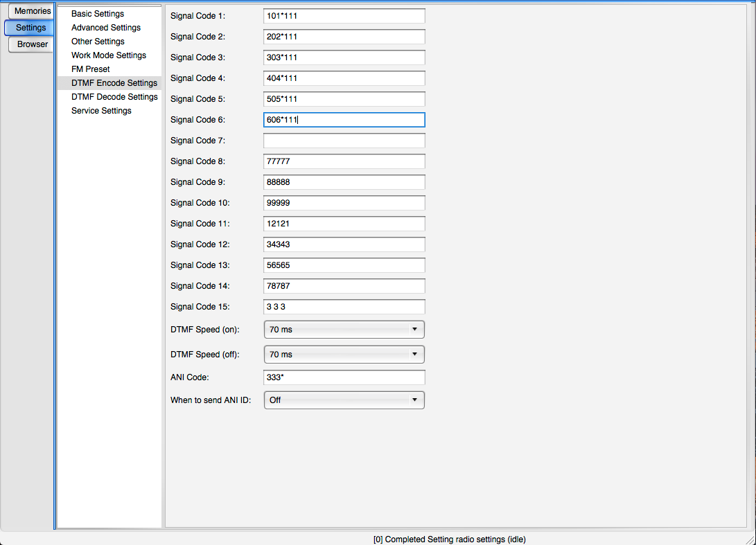Click into the Signal Code 11 field

tap(344, 224)
